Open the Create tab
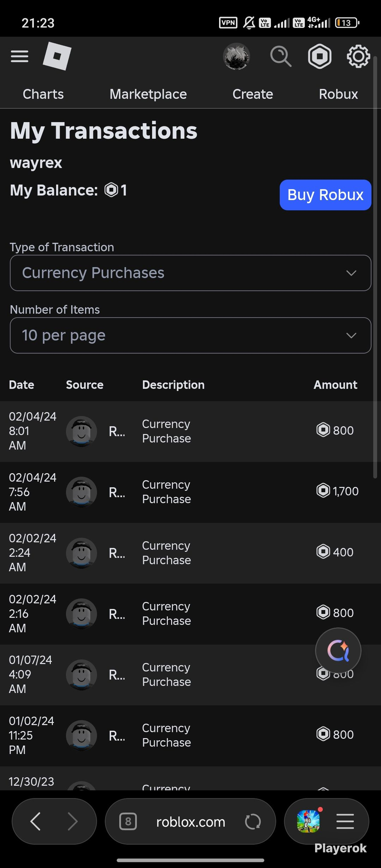381x868 pixels. click(x=253, y=94)
